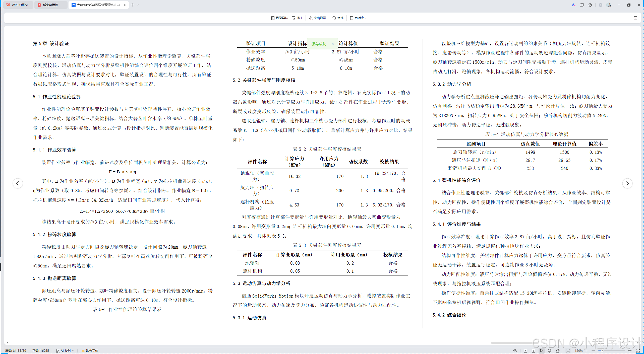
Task: Open a new tab with the plus button
Action: (x=133, y=5)
